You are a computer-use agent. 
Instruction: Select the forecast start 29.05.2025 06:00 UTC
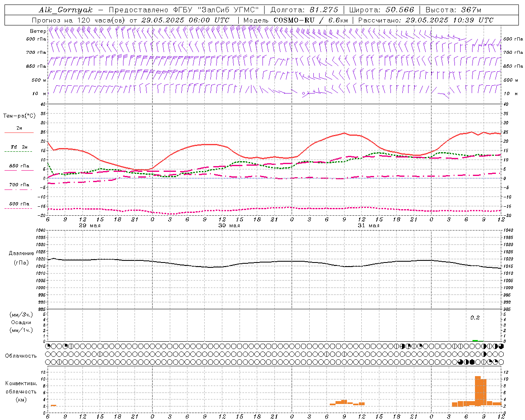185,20
